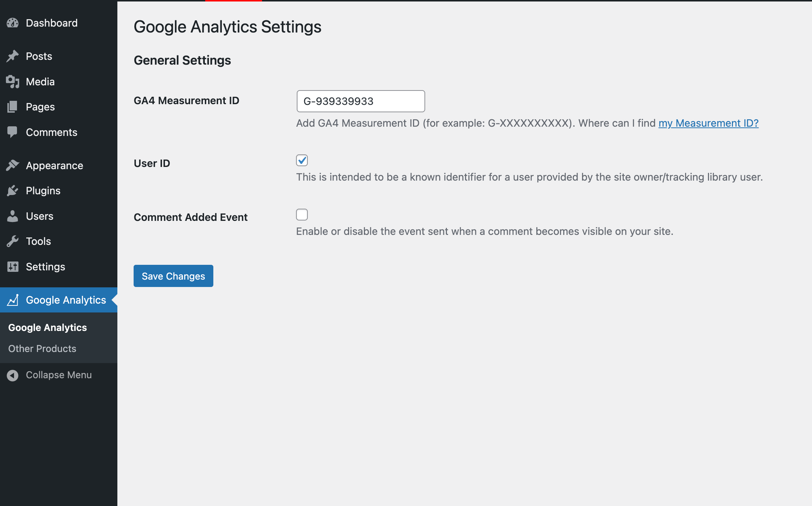Viewport: 812px width, 506px height.
Task: Enable the Comment Added Event checkbox
Action: 302,215
